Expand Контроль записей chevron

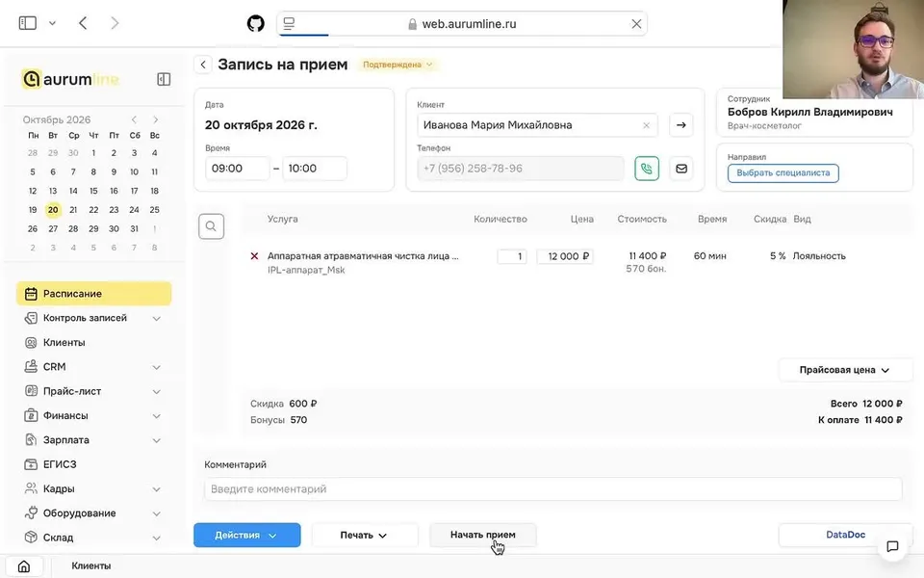click(156, 319)
